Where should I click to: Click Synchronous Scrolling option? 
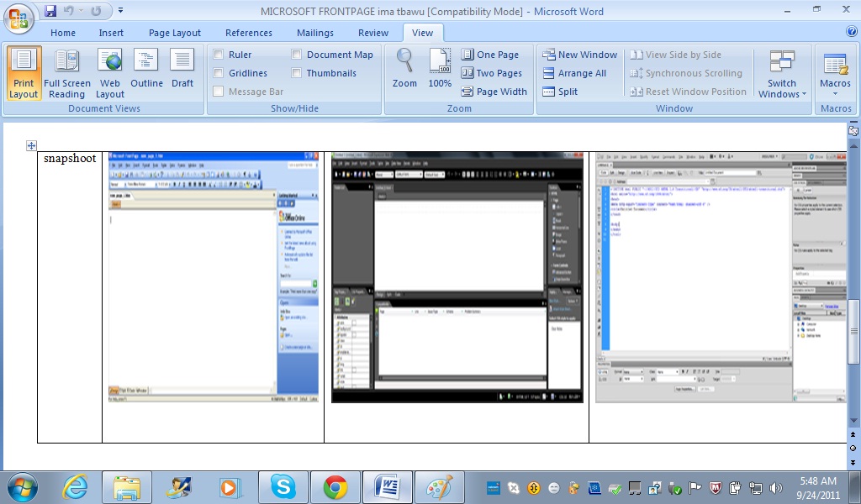click(x=686, y=73)
